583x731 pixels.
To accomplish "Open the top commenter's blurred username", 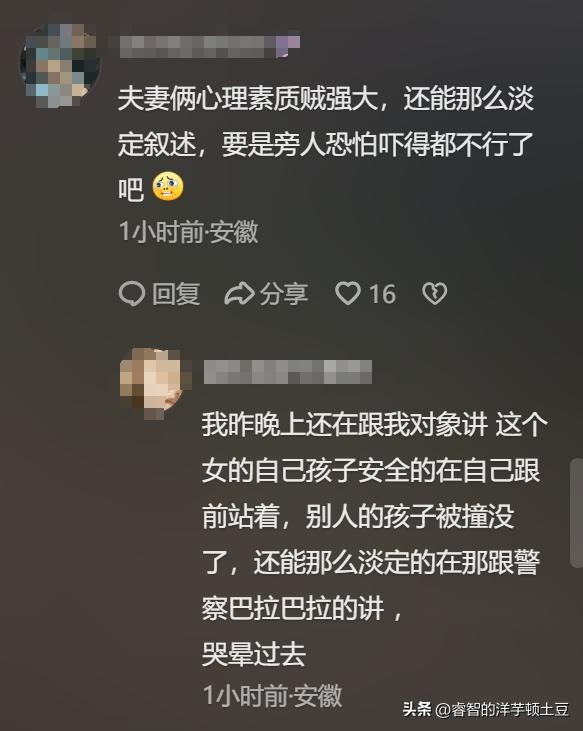I will (x=198, y=47).
